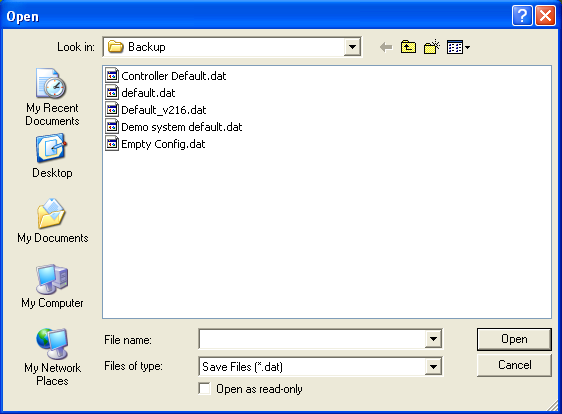Select Controller Default.dat file

point(166,76)
